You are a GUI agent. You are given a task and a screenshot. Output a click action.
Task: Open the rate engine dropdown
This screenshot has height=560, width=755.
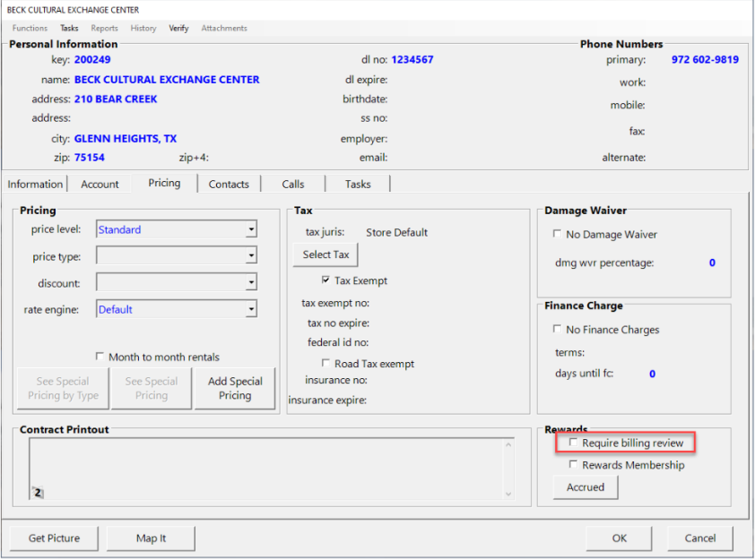pos(250,309)
